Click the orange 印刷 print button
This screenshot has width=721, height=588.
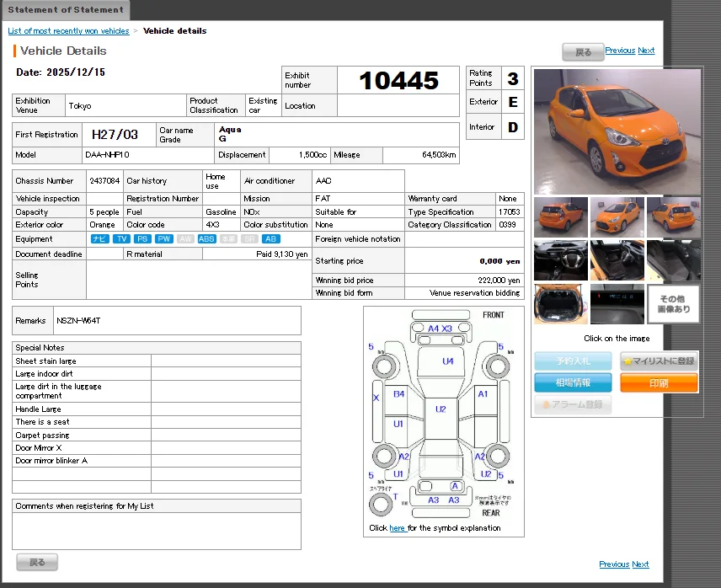pyautogui.click(x=659, y=382)
